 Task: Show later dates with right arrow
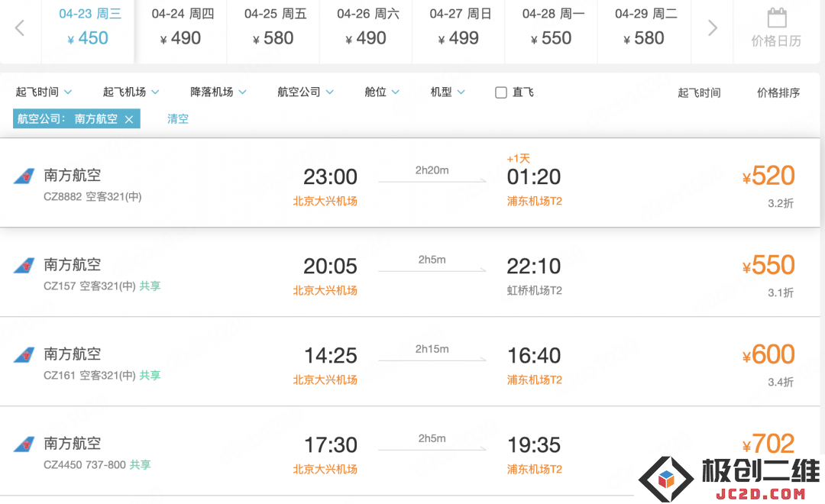coord(713,28)
